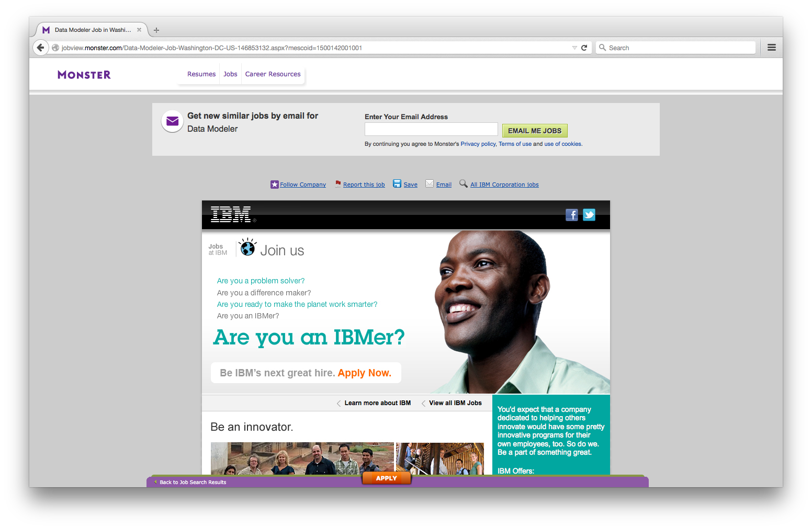Click Are you a difference maker? text

(x=264, y=293)
